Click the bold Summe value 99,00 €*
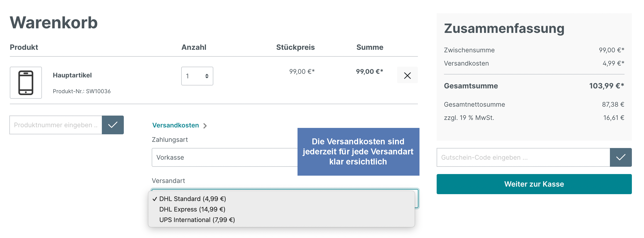This screenshot has width=644, height=238. tap(370, 71)
